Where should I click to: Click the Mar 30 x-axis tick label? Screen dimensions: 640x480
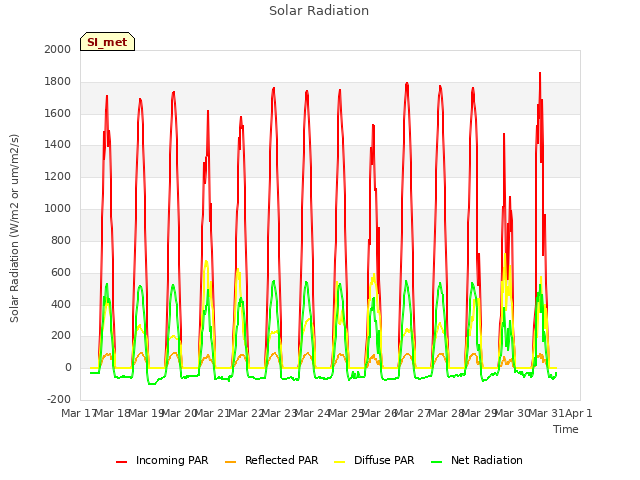click(512, 413)
